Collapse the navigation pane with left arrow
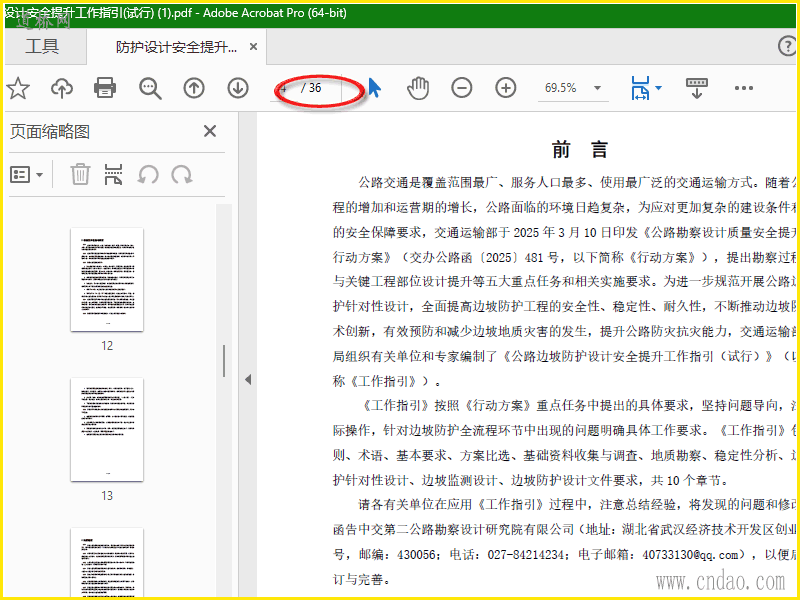800x600 pixels. tap(248, 380)
